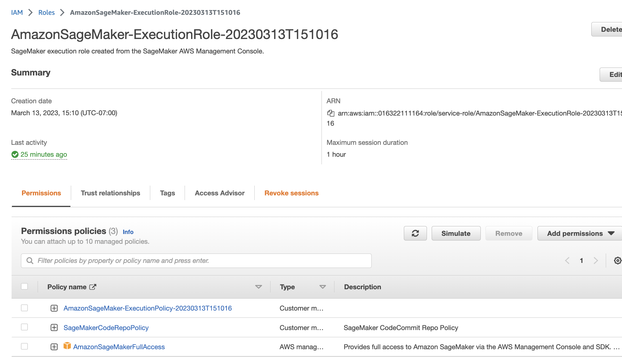The height and width of the screenshot is (364, 622).
Task: Go to Roles via the breadcrumb link
Action: (47, 13)
